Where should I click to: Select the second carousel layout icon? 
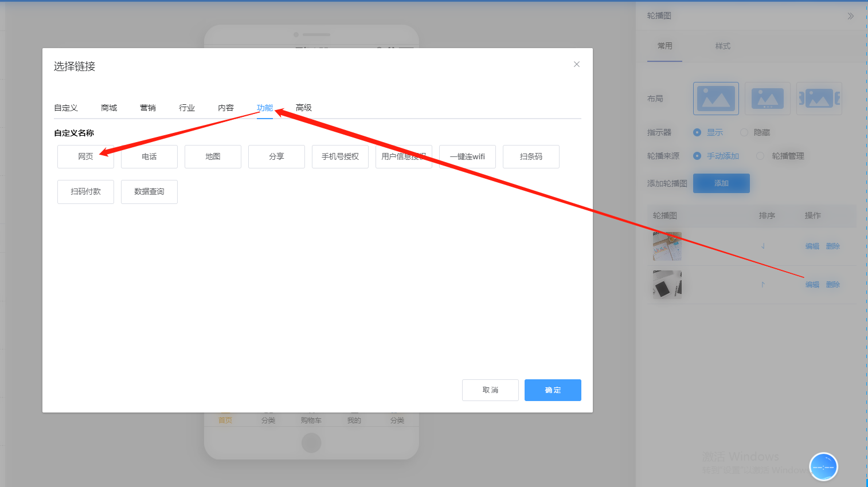(x=768, y=99)
